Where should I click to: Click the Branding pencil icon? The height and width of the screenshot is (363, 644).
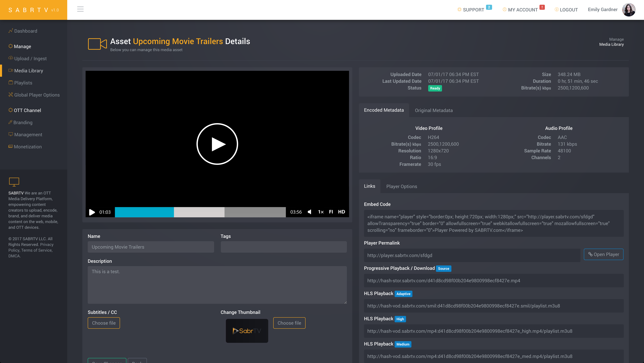[10, 122]
